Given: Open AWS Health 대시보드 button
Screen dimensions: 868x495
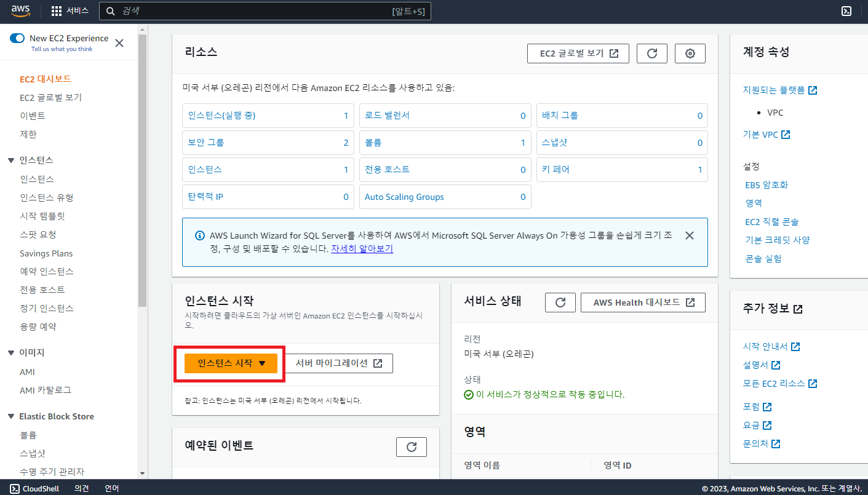Looking at the screenshot, I should point(643,303).
